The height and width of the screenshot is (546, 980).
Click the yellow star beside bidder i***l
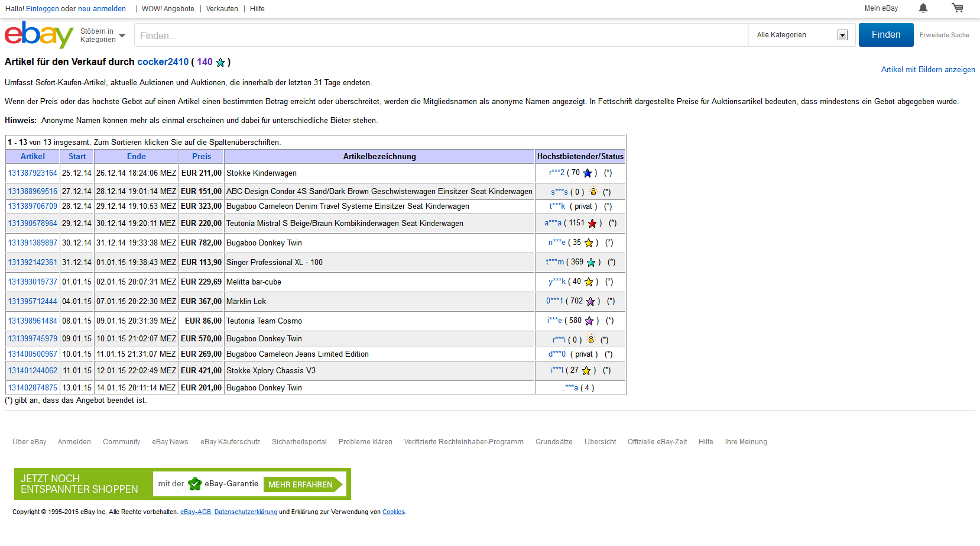[x=586, y=370]
